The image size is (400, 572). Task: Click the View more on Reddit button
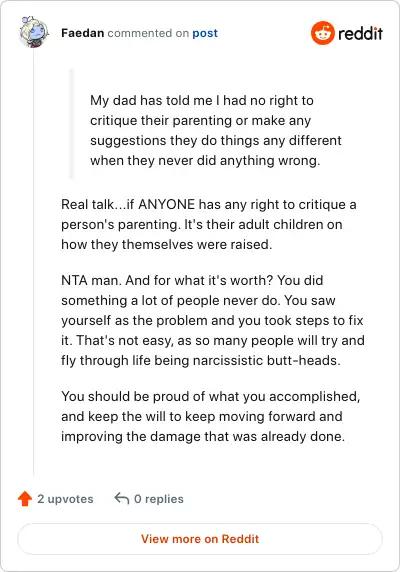pos(200,539)
